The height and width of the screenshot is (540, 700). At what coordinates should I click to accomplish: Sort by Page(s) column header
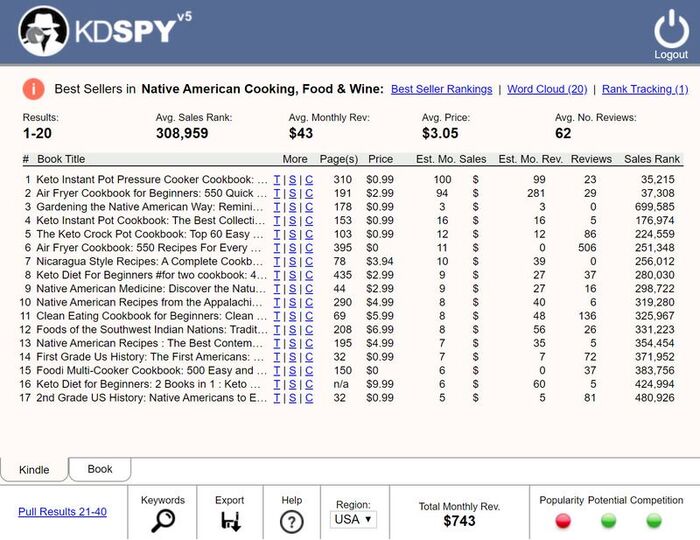(x=339, y=159)
